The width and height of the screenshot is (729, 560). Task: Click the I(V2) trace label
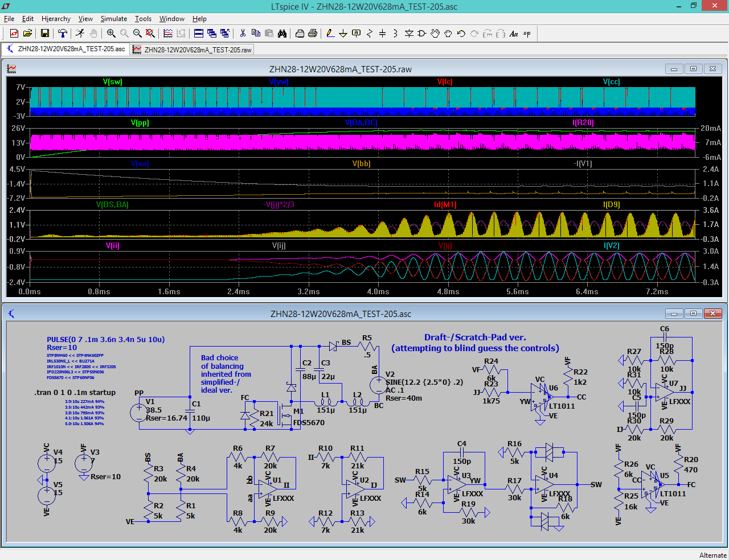coord(612,246)
